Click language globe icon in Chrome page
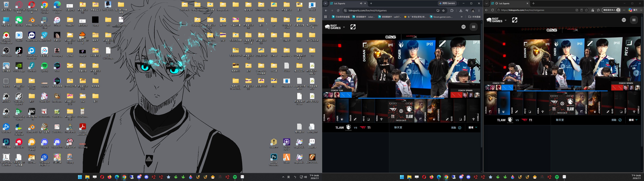The image size is (644, 181). click(464, 27)
